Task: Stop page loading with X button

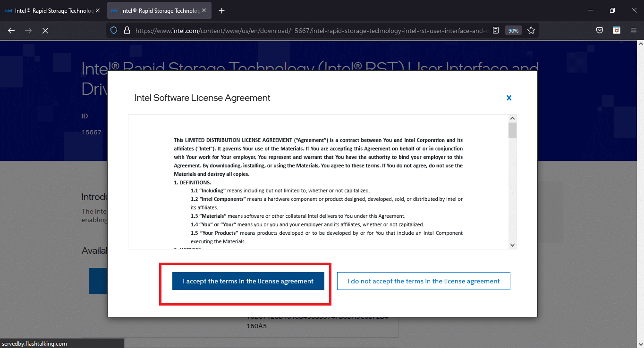Action: coord(45,30)
